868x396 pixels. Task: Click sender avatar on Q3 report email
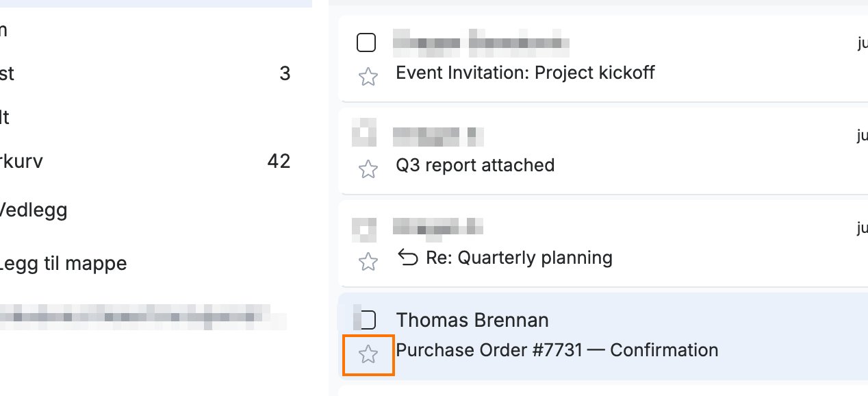364,132
